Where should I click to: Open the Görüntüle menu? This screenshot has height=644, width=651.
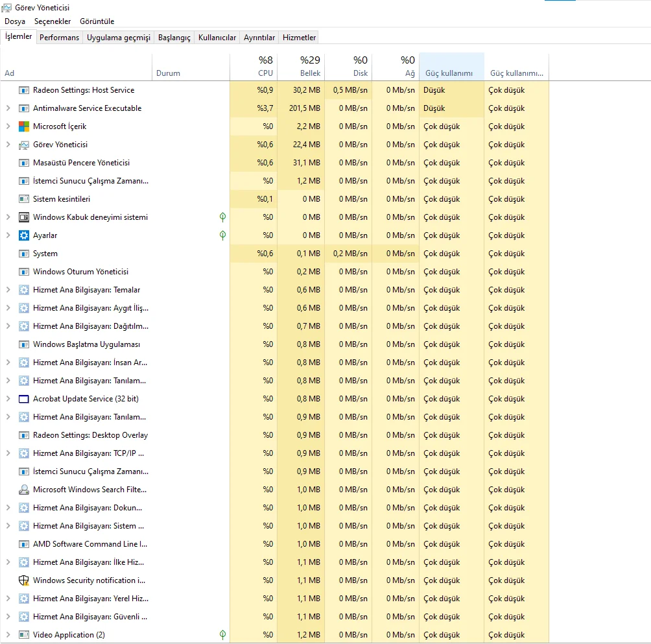point(97,21)
